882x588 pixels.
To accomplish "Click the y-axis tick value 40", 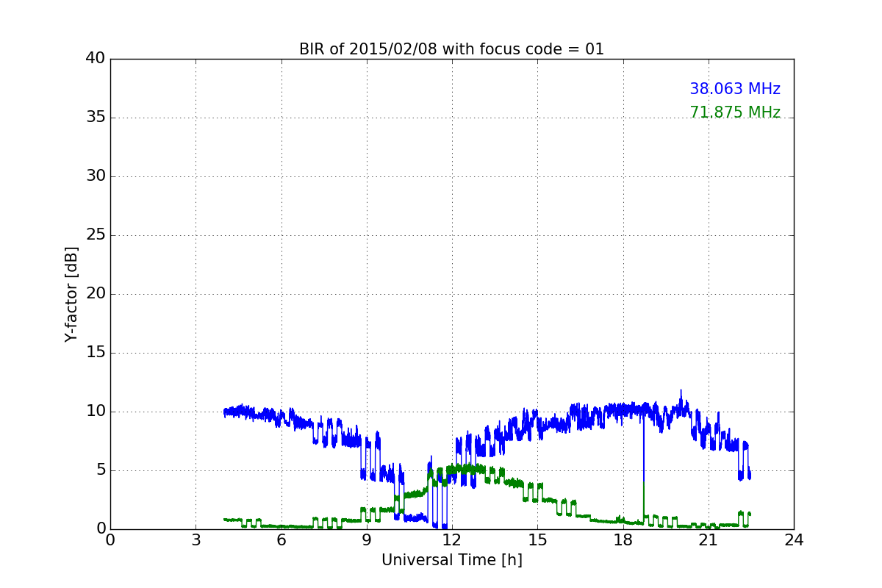I will tap(95, 59).
